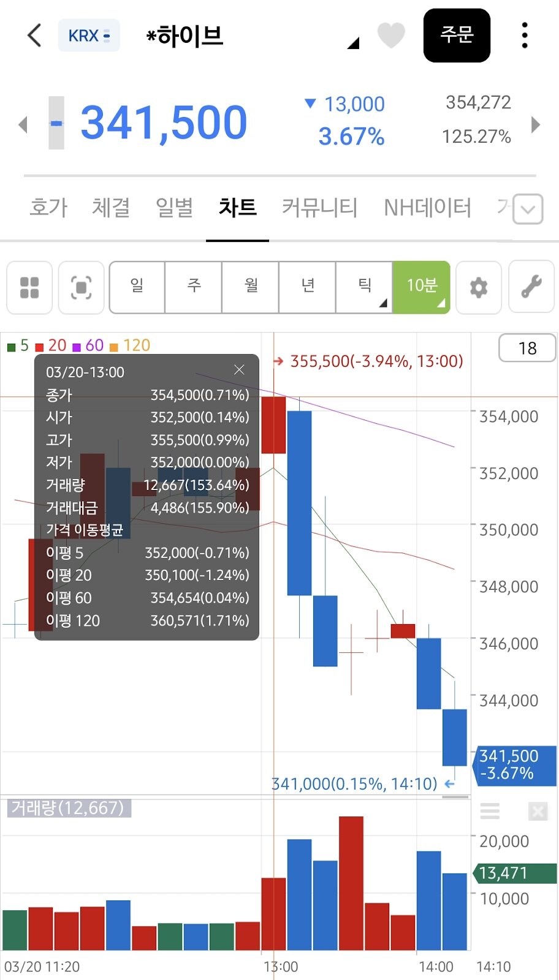Screen dimensions: 559x980
Task: Open the three-dot more options menu
Action: click(525, 36)
